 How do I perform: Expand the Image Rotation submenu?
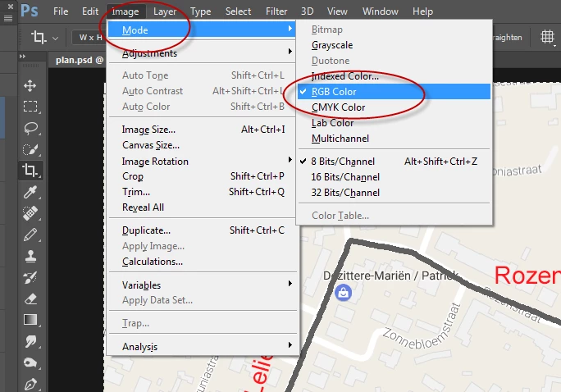pyautogui.click(x=203, y=161)
